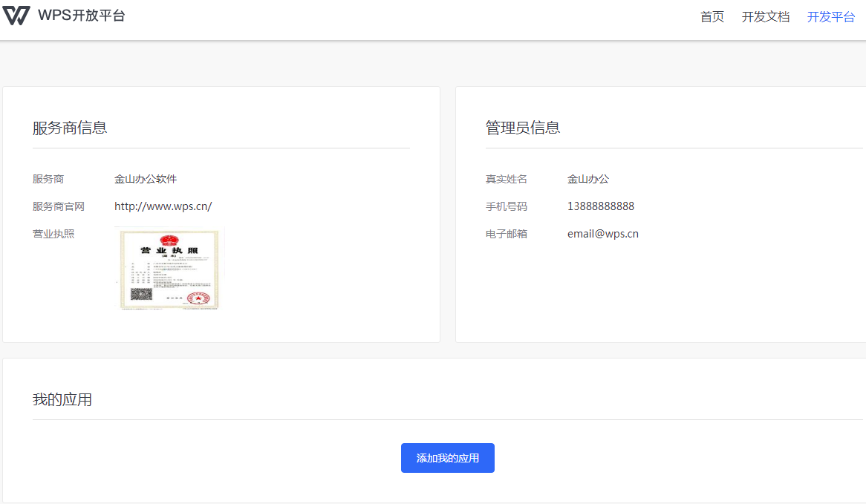Click the 手机号码 field label
Viewport: 866px width, 504px height.
pyautogui.click(x=507, y=206)
